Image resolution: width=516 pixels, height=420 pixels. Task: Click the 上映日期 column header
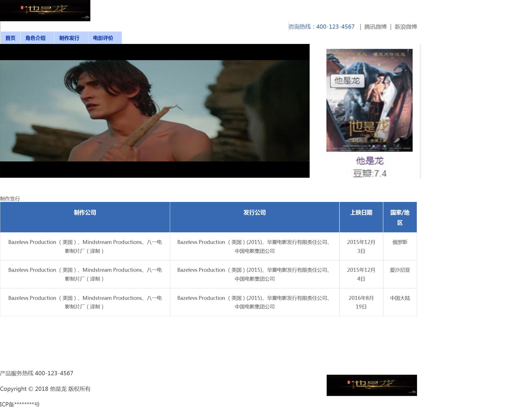[361, 213]
